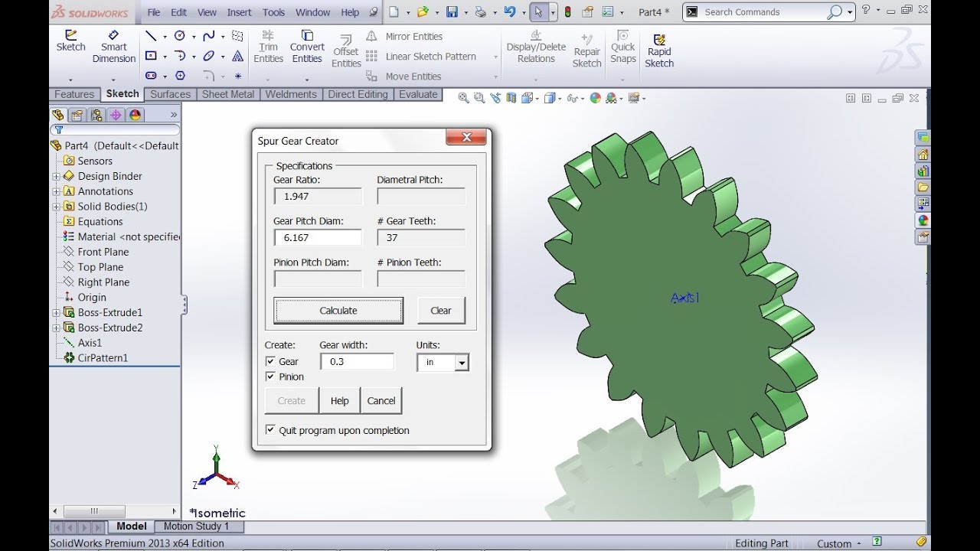Viewport: 980px width, 551px height.
Task: Expand the Annotations tree node
Action: pyautogui.click(x=56, y=191)
